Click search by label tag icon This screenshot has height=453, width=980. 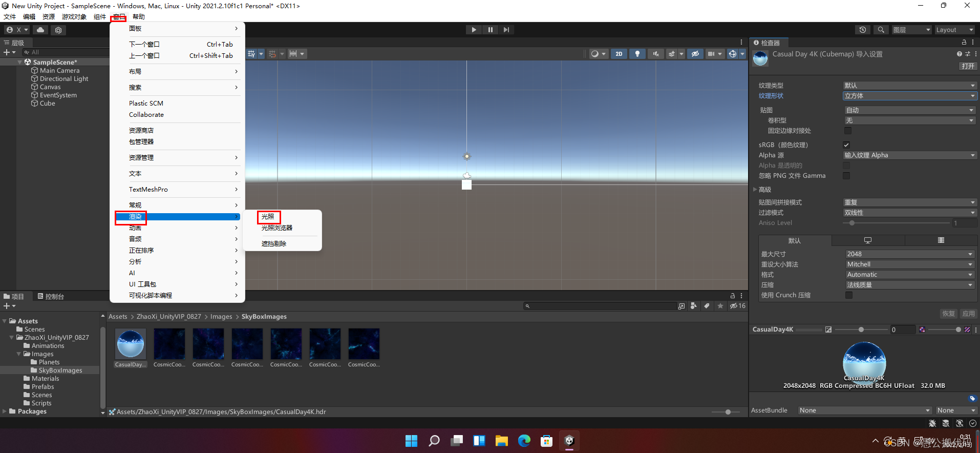point(707,306)
